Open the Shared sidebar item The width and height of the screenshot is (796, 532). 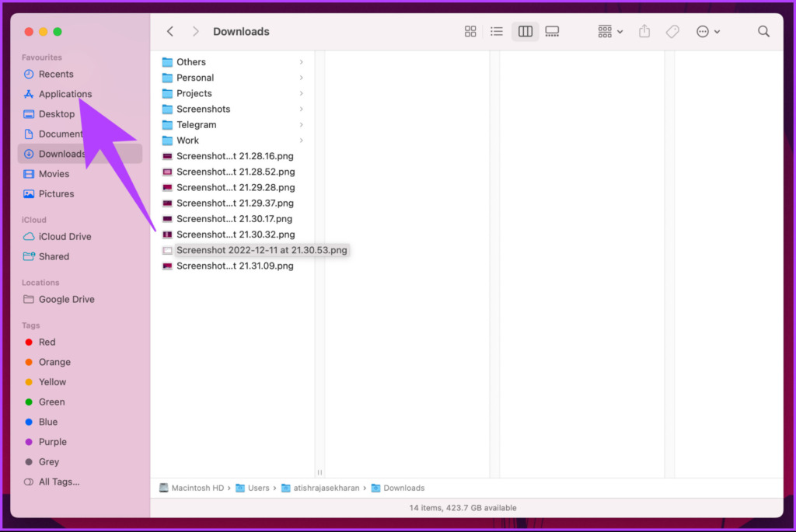pos(80,256)
